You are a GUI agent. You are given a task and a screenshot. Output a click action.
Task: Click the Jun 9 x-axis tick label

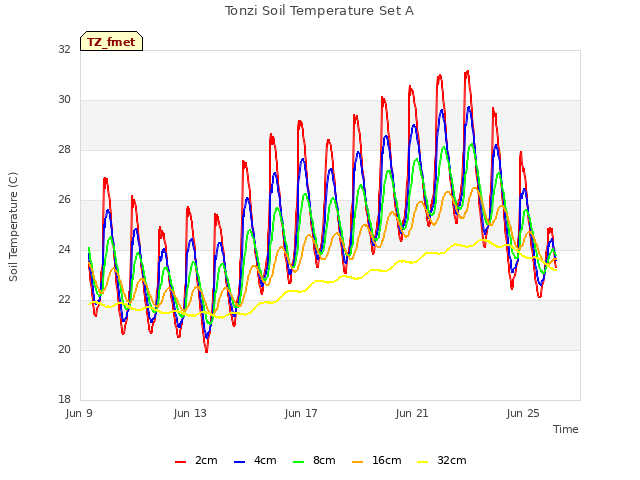tap(79, 413)
